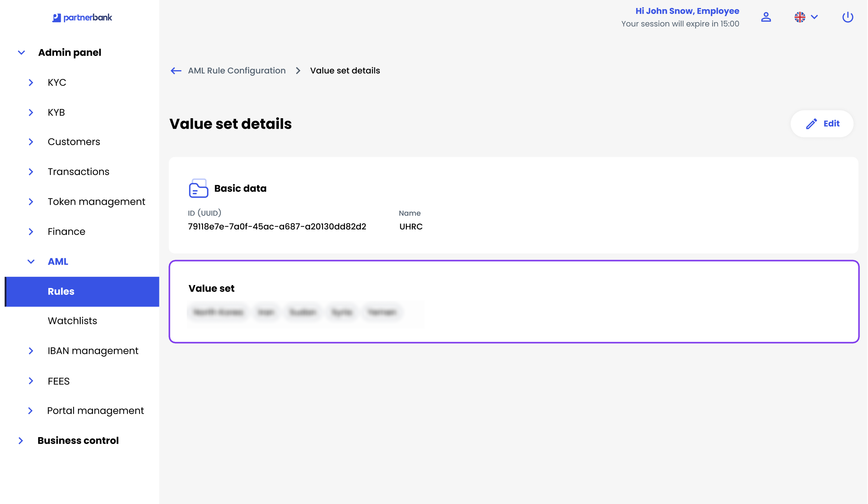The width and height of the screenshot is (868, 504).
Task: Open the user profile icon
Action: [766, 17]
